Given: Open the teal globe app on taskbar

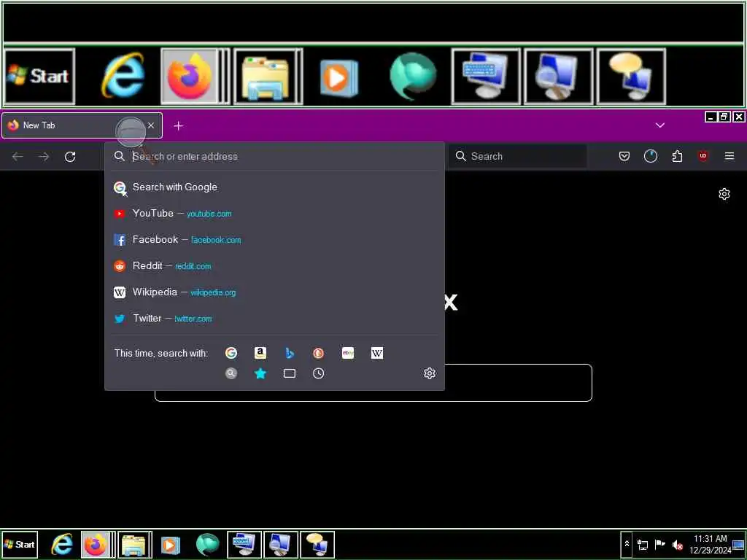Looking at the screenshot, I should pyautogui.click(x=207, y=545).
